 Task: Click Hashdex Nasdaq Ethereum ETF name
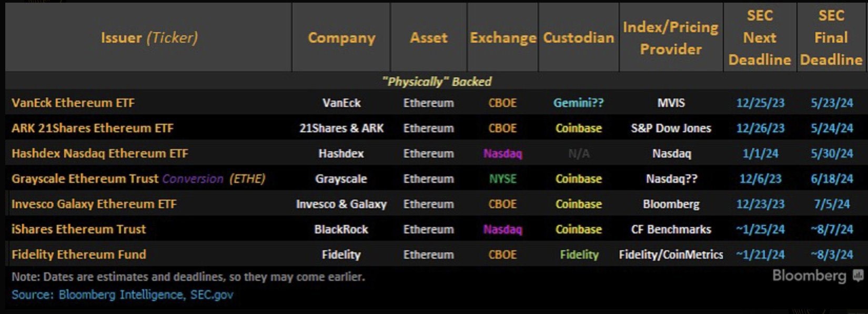(x=100, y=153)
